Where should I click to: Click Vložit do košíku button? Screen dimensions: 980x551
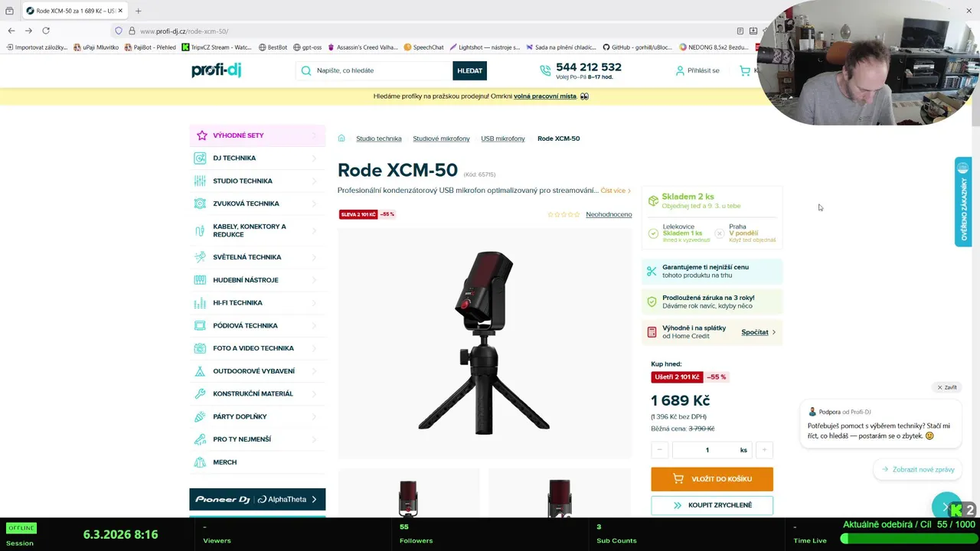tap(712, 479)
